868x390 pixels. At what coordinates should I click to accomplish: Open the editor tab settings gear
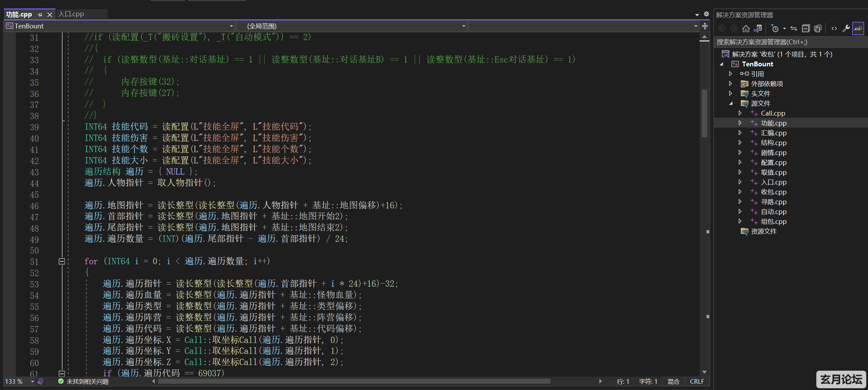tap(706, 14)
